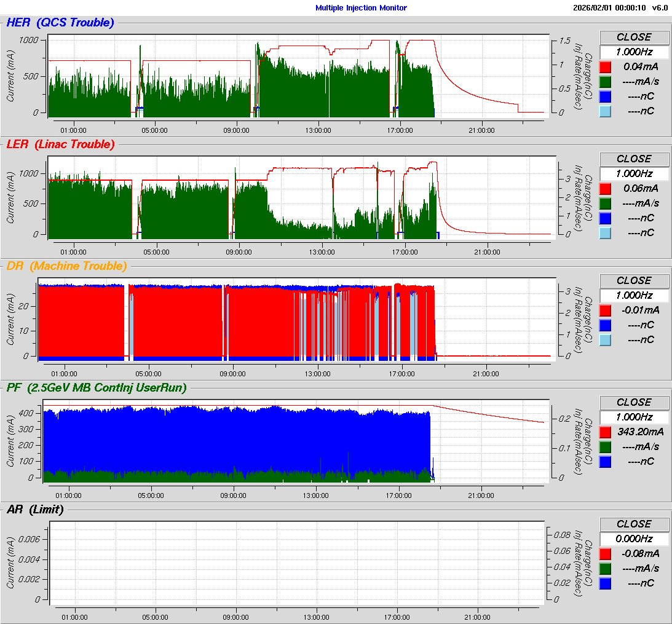The image size is (672, 624).
Task: Click the AR panel's CLOSE button
Action: [633, 524]
